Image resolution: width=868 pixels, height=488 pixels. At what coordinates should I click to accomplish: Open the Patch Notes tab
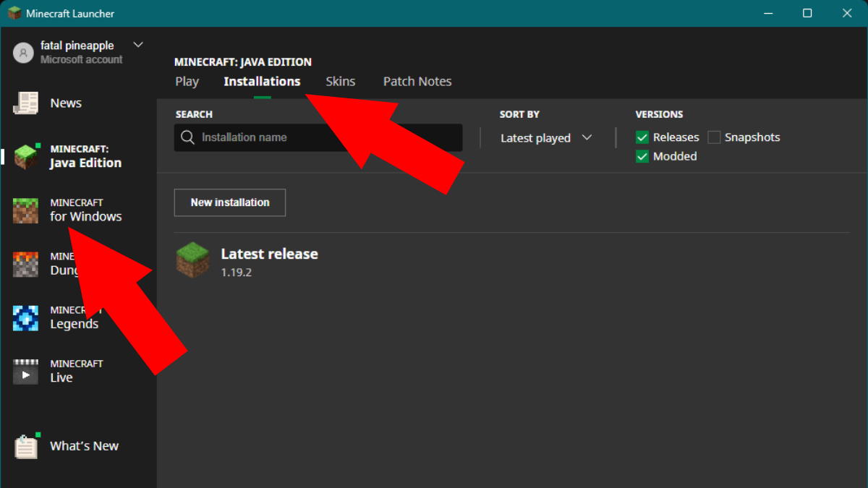tap(417, 81)
